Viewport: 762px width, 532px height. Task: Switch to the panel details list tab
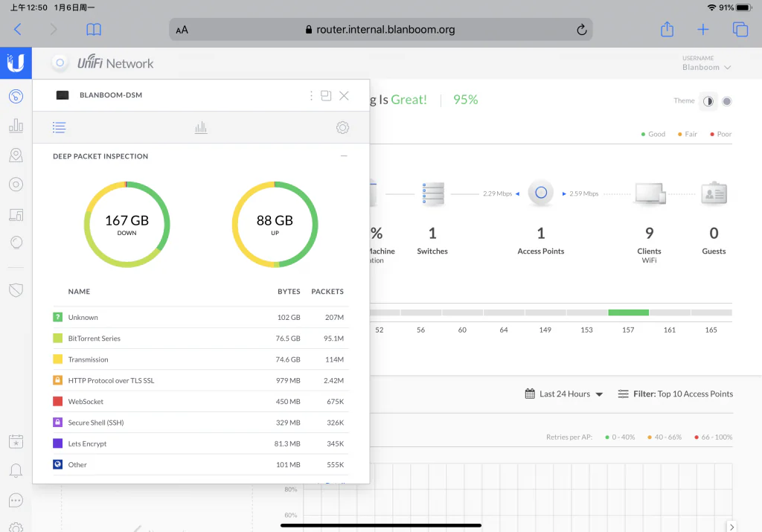point(60,128)
